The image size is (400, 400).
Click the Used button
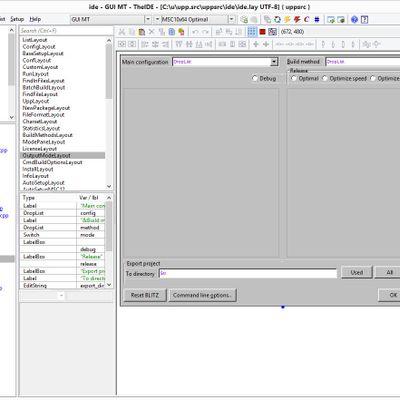point(356,272)
